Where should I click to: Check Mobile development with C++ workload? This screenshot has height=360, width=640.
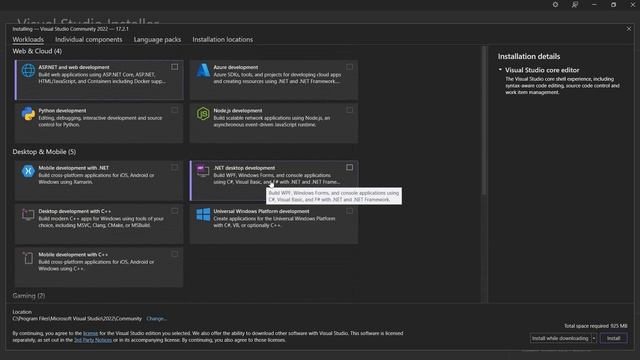click(175, 254)
